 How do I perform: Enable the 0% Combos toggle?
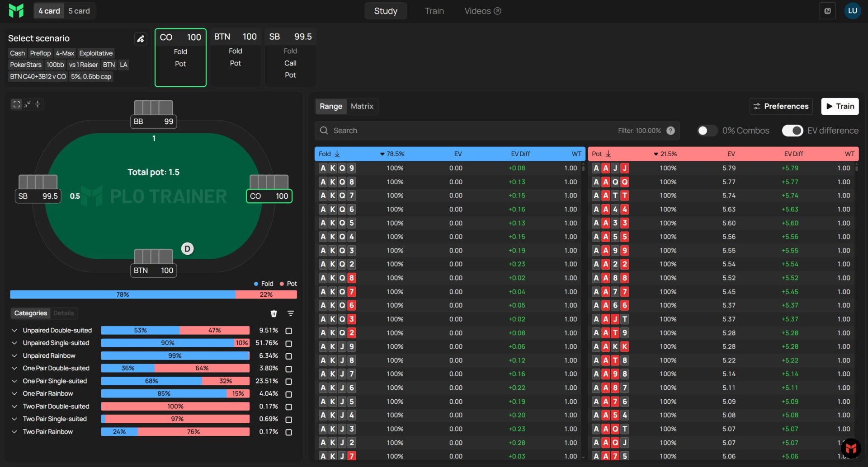click(x=707, y=131)
